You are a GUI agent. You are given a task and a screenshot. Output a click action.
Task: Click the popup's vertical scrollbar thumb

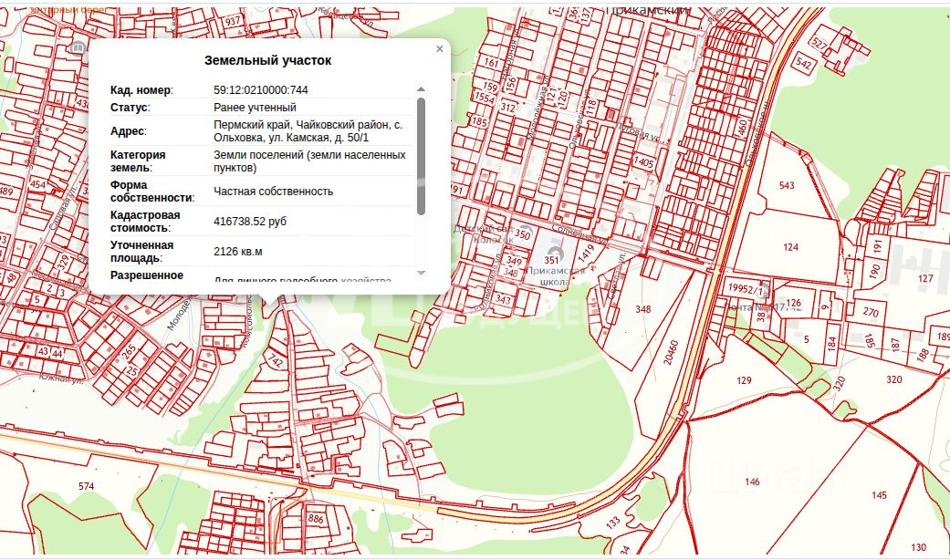421,155
